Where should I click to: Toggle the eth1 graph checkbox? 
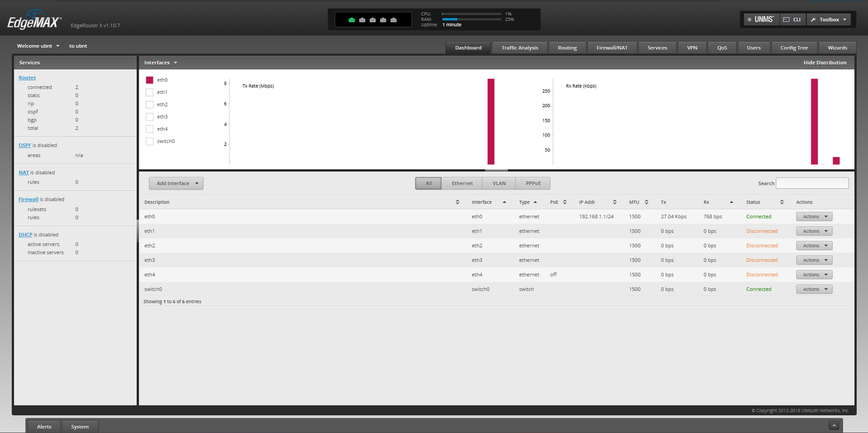(x=149, y=92)
